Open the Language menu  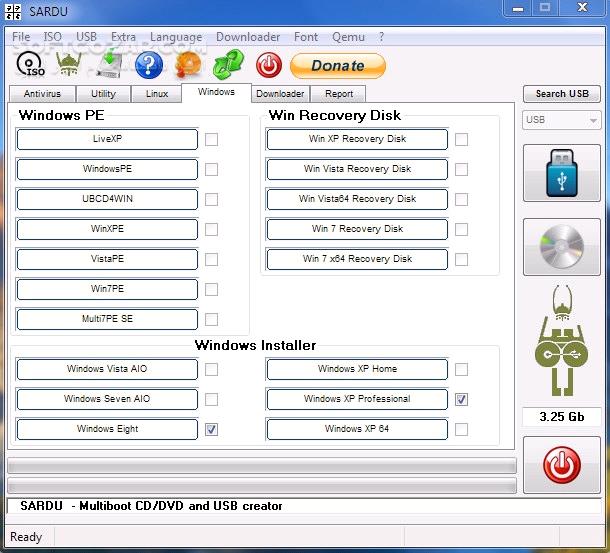tap(176, 37)
